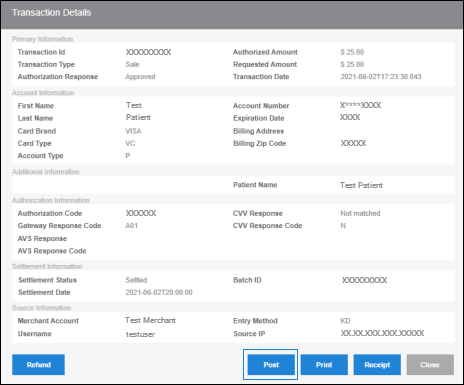The height and width of the screenshot is (385, 464).
Task: Click the Not matched CVV response
Action: coord(360,213)
